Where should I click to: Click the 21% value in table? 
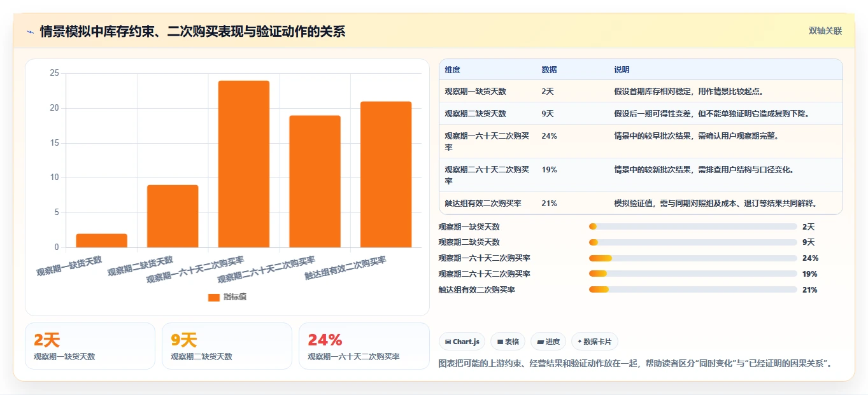pos(549,204)
